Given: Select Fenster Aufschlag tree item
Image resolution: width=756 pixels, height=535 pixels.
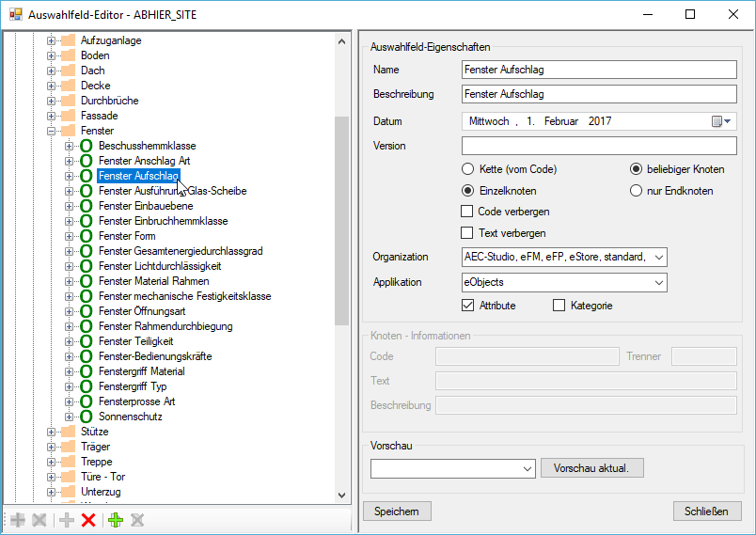Looking at the screenshot, I should [x=139, y=176].
